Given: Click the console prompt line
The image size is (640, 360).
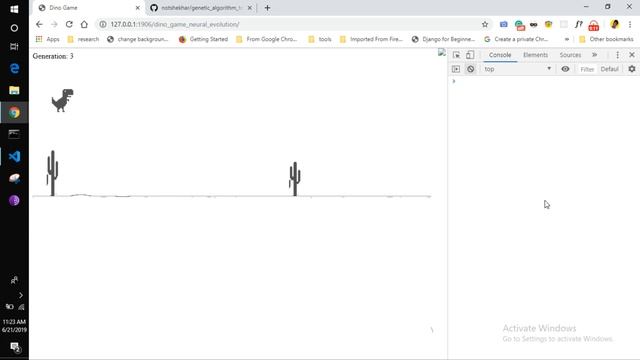Looking at the screenshot, I should point(544,81).
